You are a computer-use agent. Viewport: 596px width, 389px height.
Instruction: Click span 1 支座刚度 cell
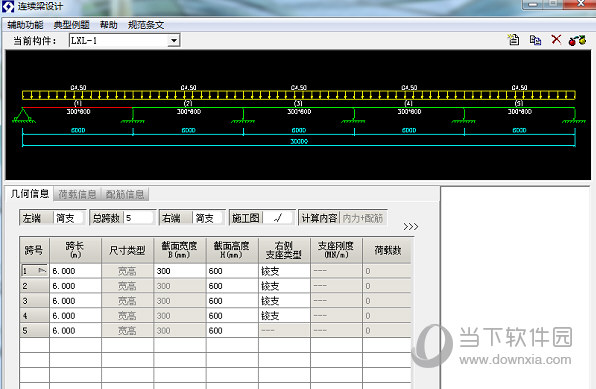(x=336, y=271)
